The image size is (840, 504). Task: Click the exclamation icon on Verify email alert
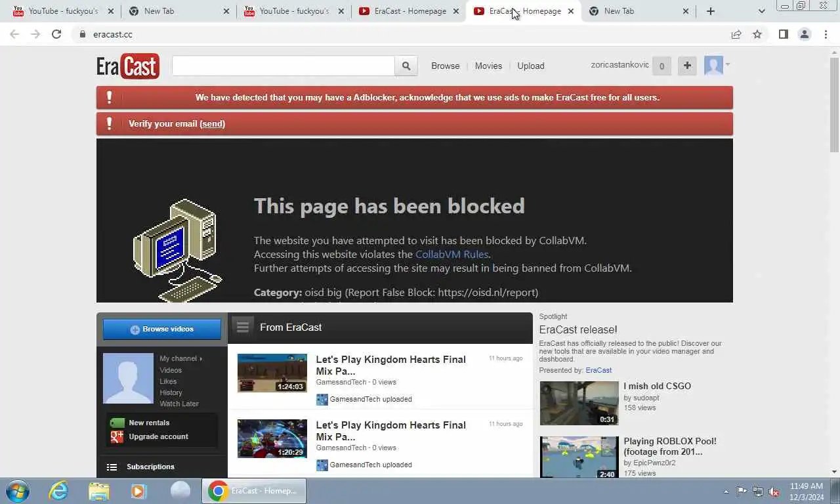(109, 123)
